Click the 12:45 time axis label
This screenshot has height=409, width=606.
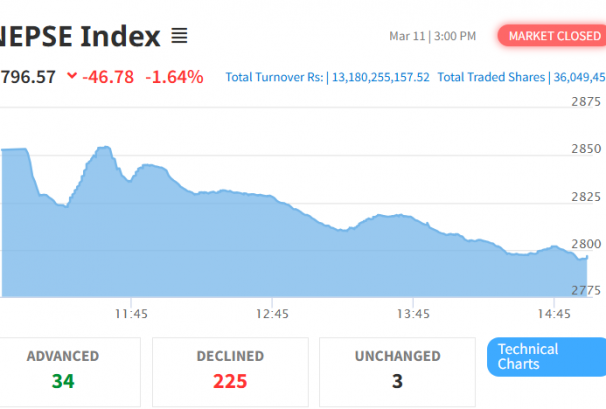tap(273, 314)
